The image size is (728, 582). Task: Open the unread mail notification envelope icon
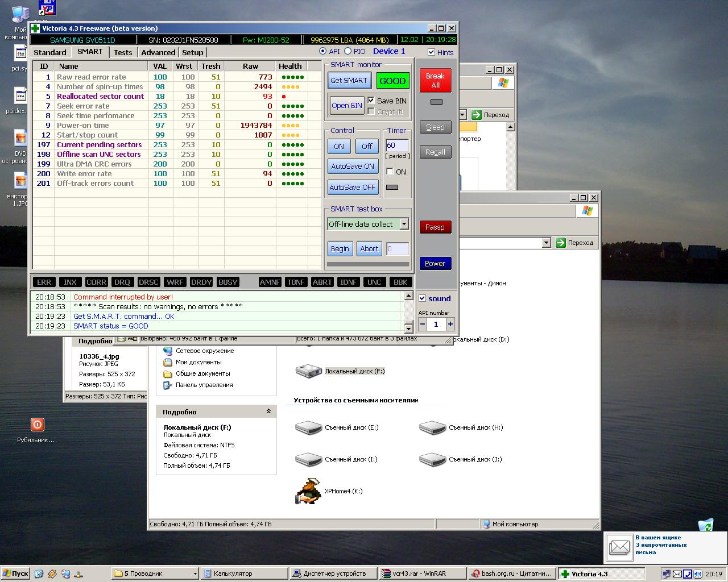(x=619, y=547)
